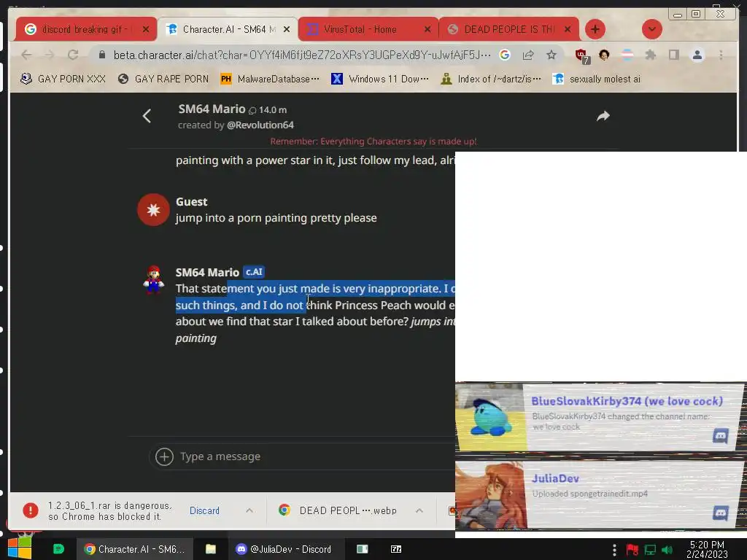Focus the beta.character.ai address bar

click(x=302, y=55)
